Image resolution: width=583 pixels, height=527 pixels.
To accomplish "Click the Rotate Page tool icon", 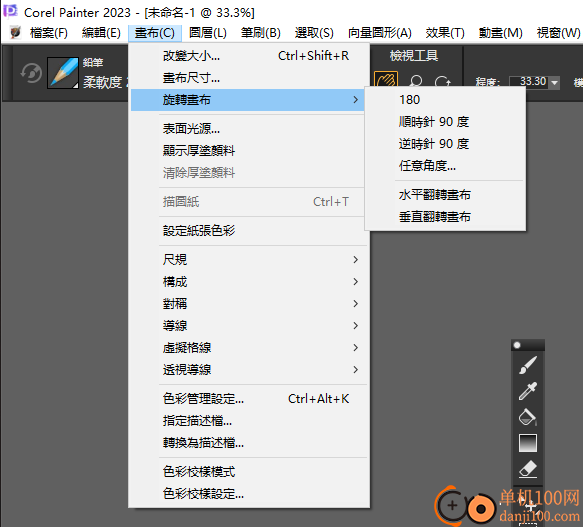I will pos(442,81).
